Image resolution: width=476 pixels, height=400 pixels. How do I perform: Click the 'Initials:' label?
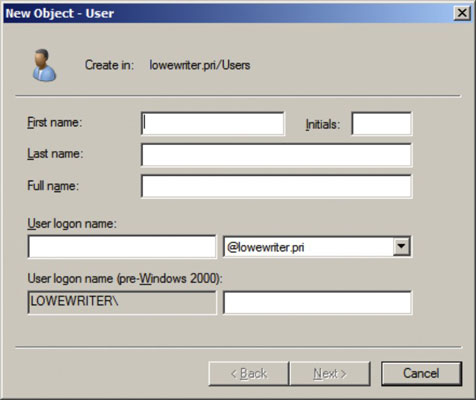pos(323,124)
